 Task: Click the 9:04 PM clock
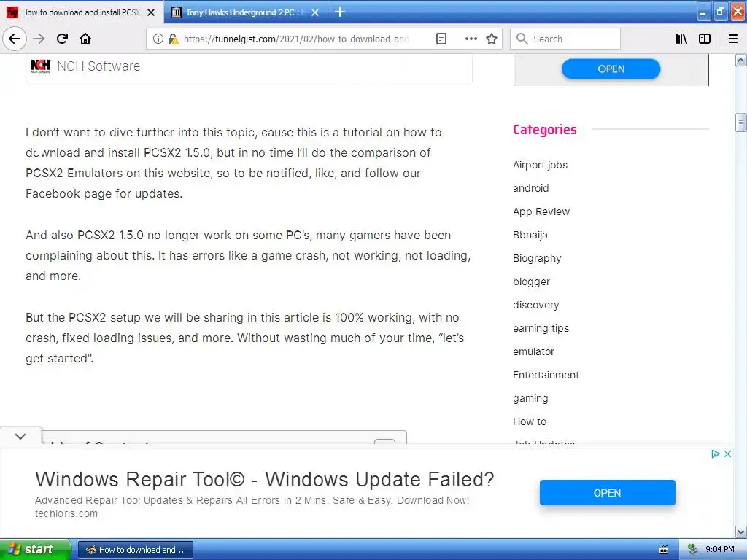pos(720,550)
